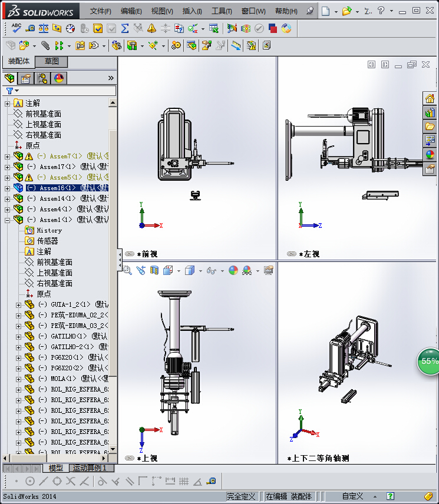Toggle link views for front view
Image resolution: width=439 pixels, height=504 pixels.
pos(129,254)
